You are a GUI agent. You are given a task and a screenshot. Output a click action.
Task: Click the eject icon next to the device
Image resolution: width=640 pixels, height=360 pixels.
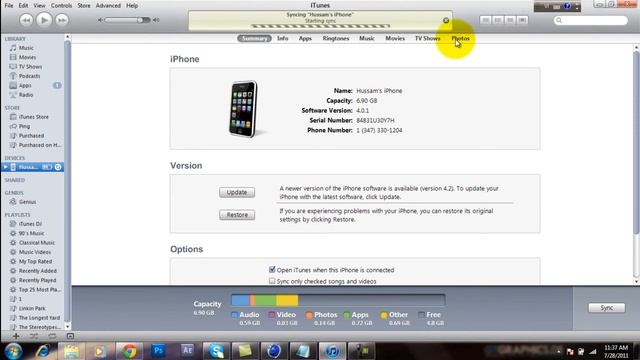(58, 167)
